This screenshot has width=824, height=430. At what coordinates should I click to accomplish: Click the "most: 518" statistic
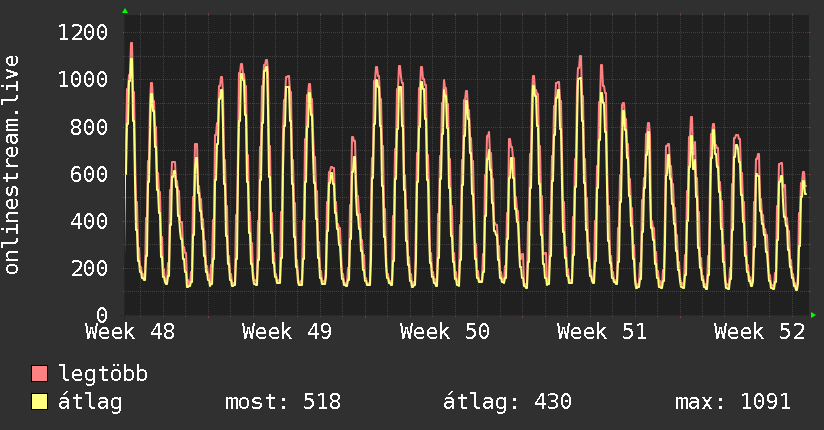283,402
